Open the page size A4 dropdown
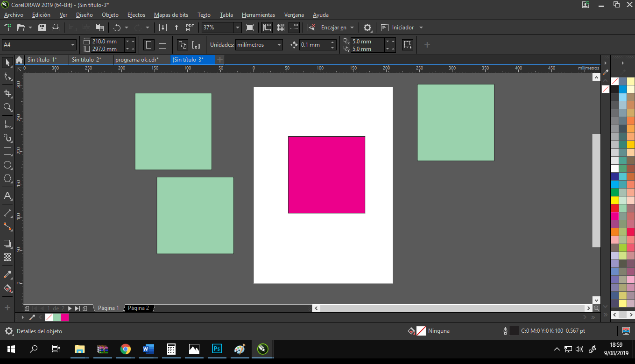The height and width of the screenshot is (364, 635). point(73,45)
